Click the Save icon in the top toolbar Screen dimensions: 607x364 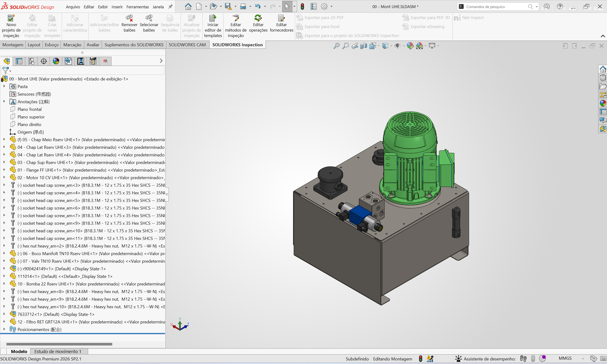point(228,7)
